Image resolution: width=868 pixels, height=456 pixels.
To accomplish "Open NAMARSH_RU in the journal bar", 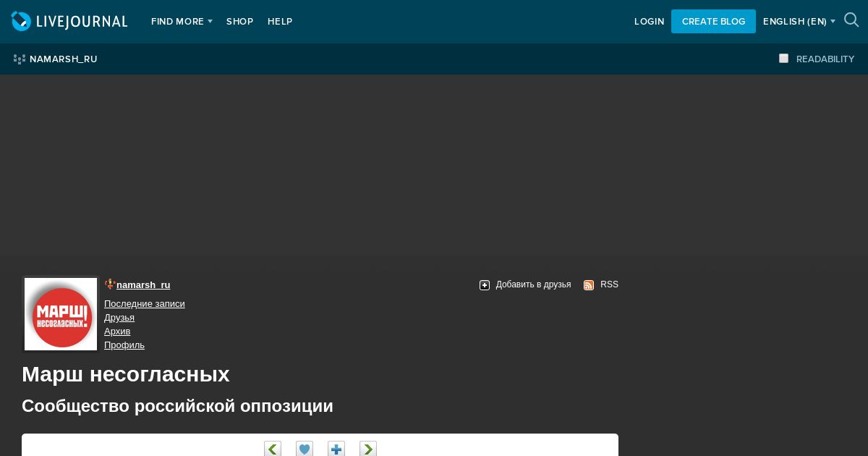I will 64,59.
